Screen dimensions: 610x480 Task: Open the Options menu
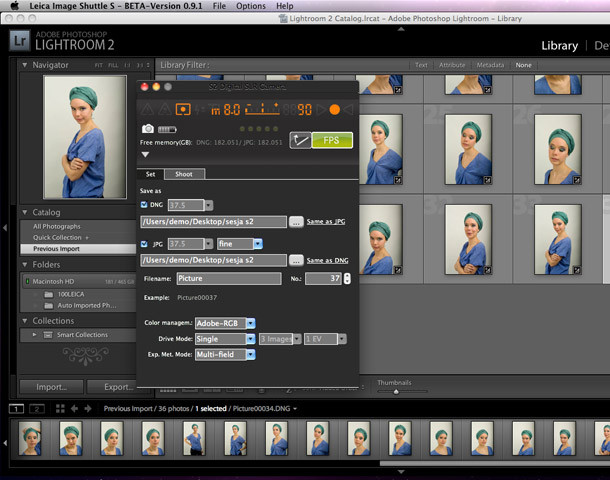pyautogui.click(x=251, y=6)
